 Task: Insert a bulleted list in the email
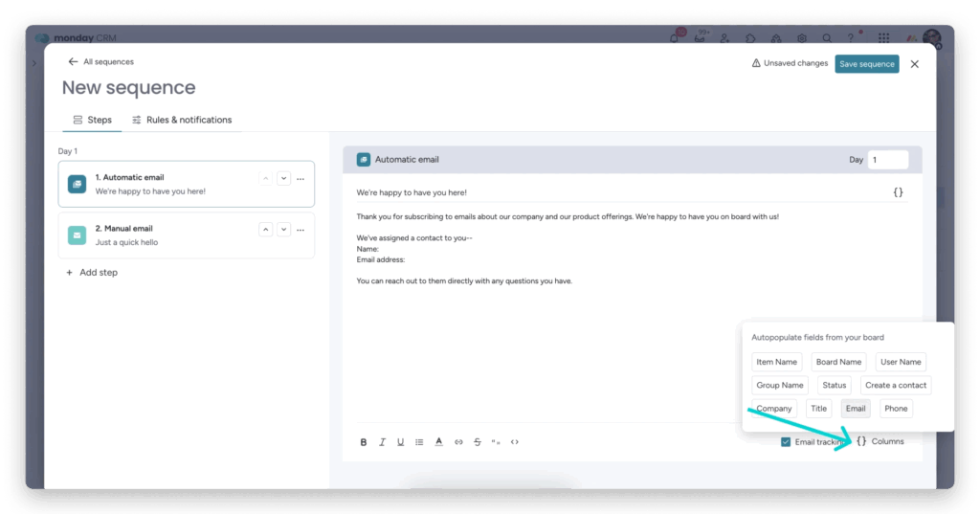click(x=419, y=442)
